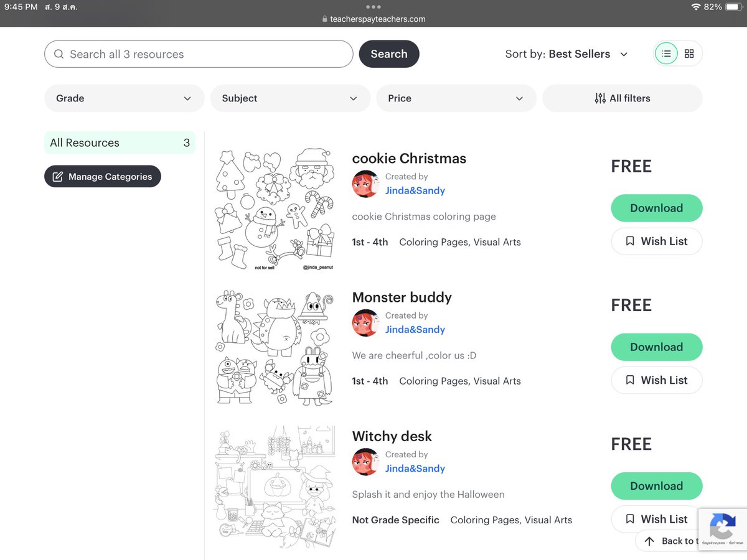Viewport: 747px width, 560px height.
Task: Click the cookie Christmas coloring page description
Action: 424,217
